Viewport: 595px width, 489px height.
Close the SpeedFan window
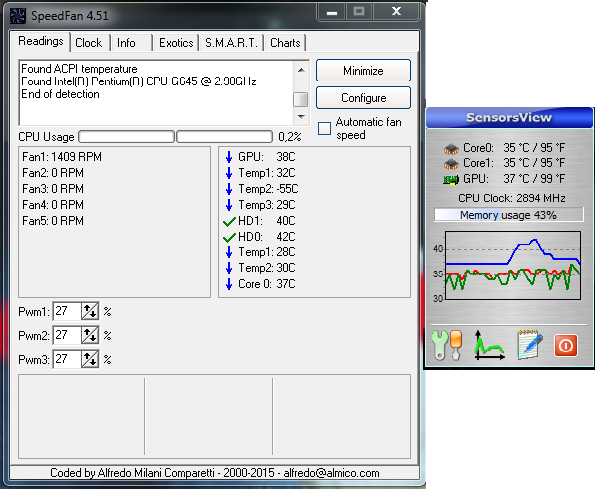coord(396,11)
